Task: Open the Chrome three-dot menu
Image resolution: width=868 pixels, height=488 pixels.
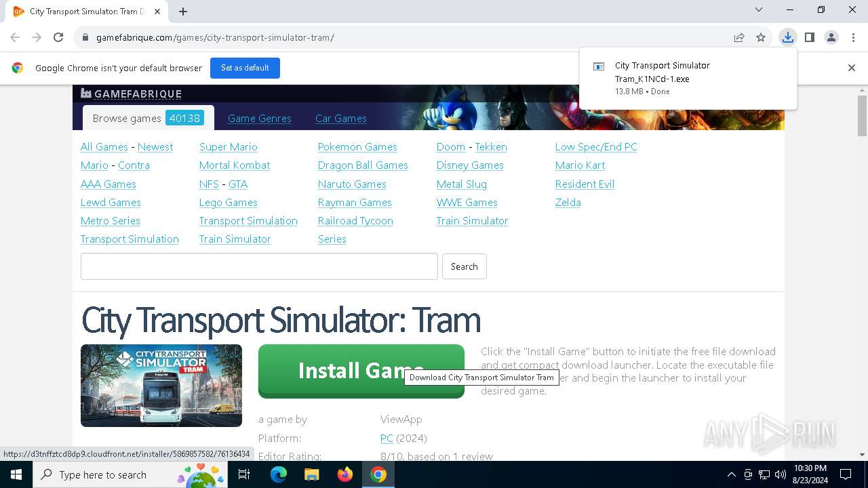Action: click(853, 37)
